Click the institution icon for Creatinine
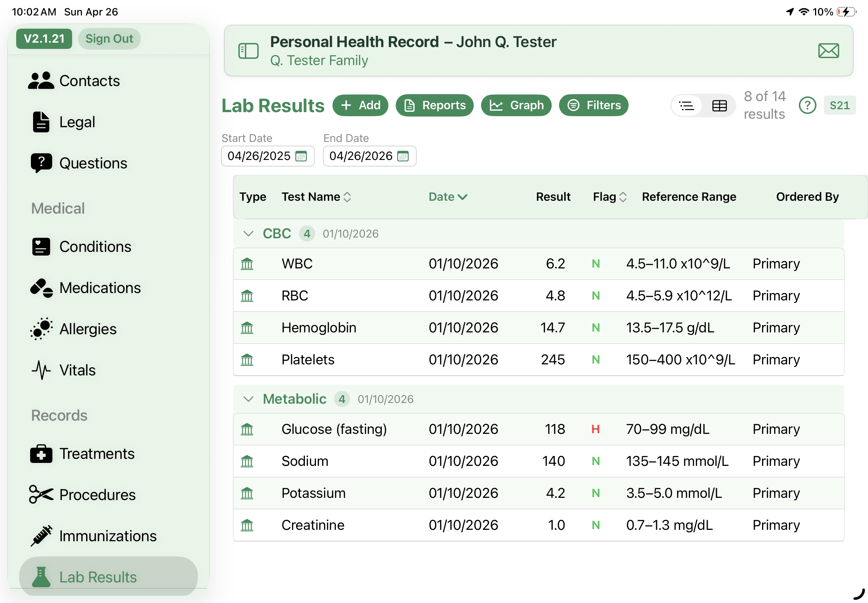 247,525
